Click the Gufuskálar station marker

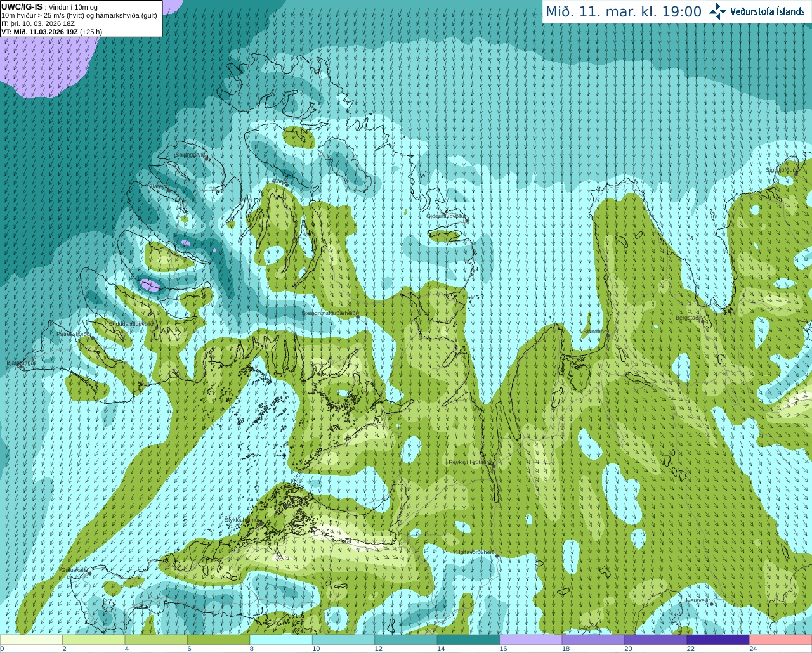[89, 574]
